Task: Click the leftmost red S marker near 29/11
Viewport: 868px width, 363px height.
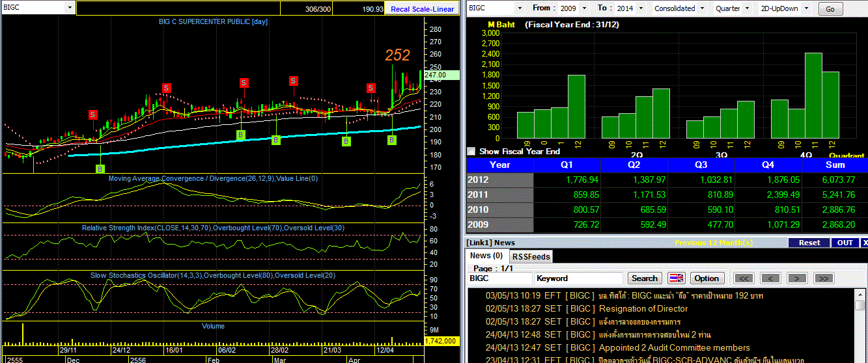Action: pos(92,114)
